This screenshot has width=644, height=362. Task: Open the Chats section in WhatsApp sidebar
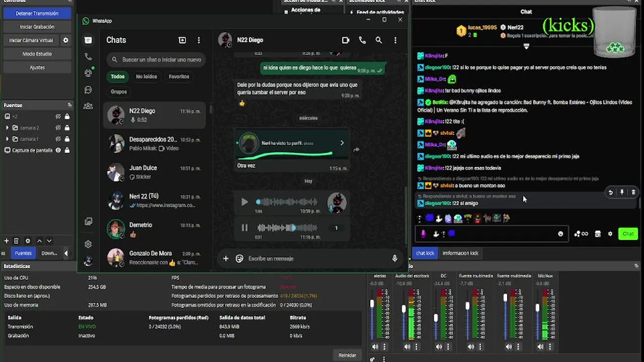coord(88,40)
